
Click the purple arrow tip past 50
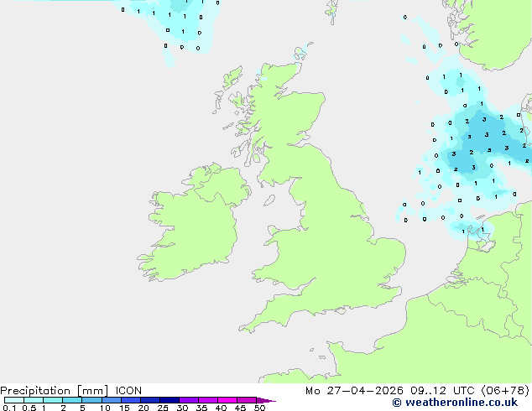click(x=266, y=400)
